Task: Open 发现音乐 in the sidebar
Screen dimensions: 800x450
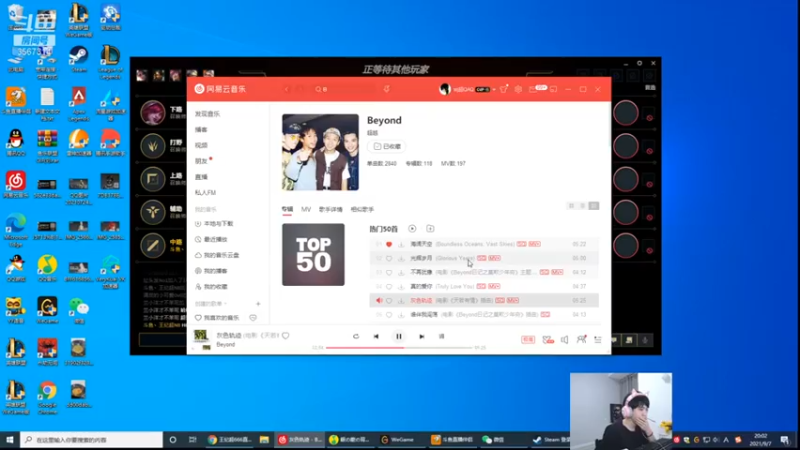Action: (x=207, y=114)
